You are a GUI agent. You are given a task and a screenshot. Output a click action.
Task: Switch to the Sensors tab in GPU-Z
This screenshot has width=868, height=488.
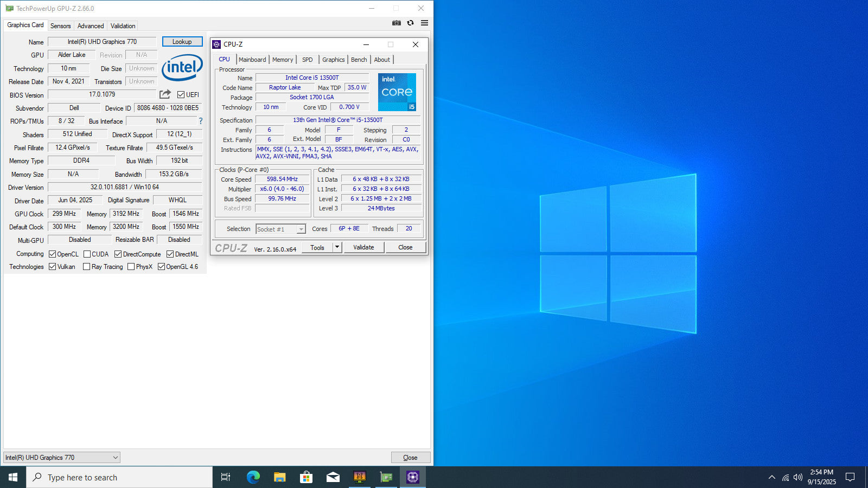click(60, 25)
